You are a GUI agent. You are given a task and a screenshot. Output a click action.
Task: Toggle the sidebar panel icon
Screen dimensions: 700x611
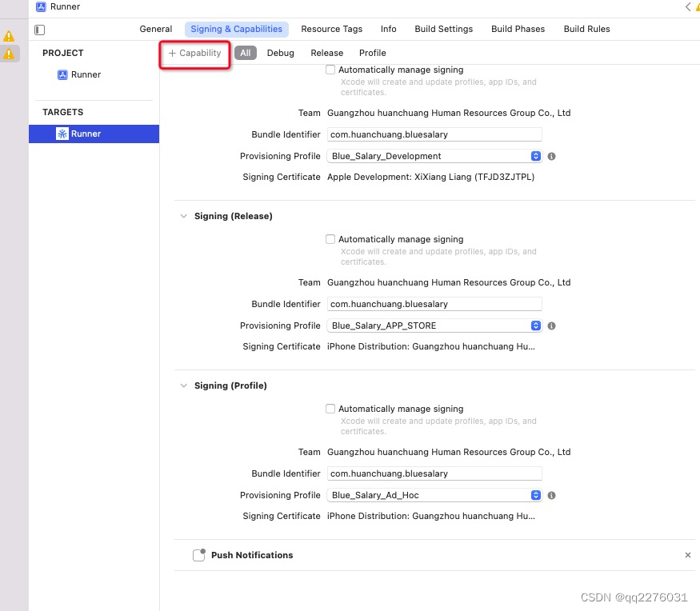click(40, 30)
